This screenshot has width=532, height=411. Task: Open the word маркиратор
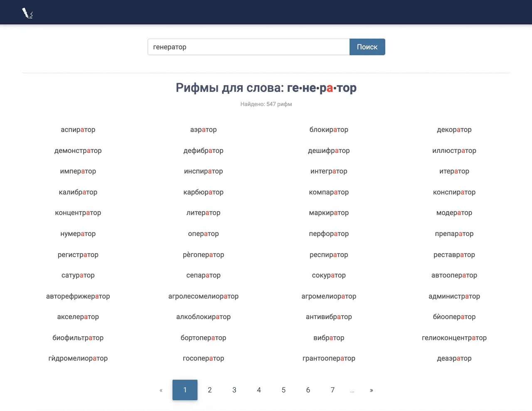[x=329, y=213]
